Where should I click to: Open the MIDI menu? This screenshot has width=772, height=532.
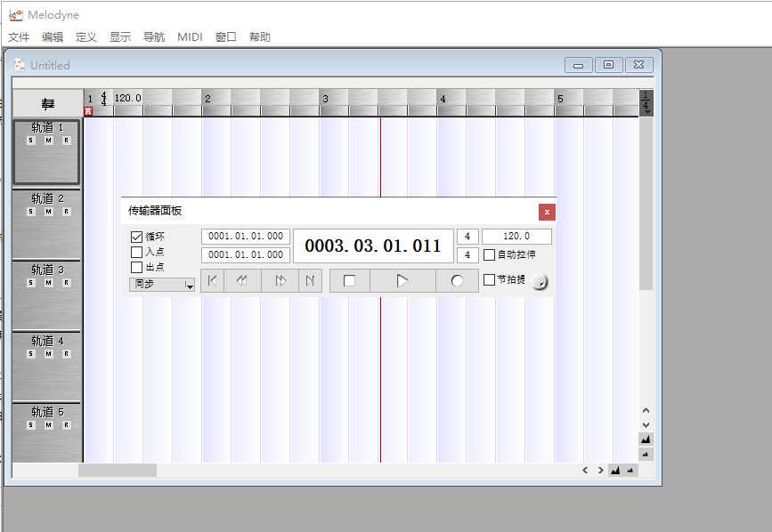190,36
